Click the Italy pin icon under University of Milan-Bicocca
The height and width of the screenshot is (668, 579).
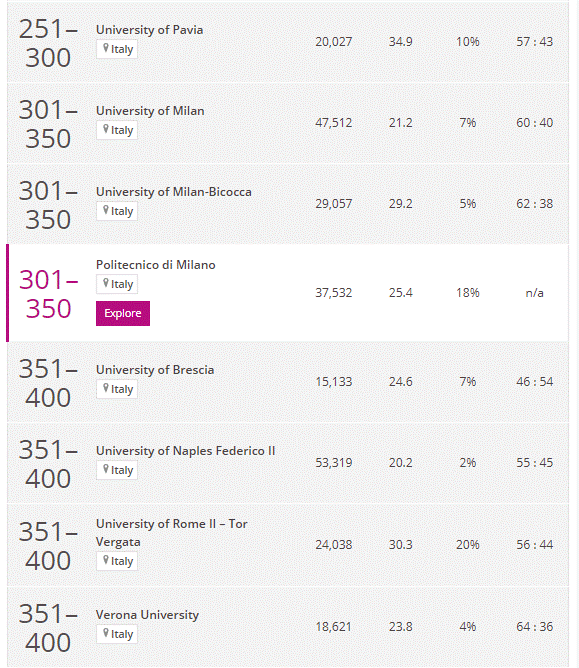(x=106, y=210)
